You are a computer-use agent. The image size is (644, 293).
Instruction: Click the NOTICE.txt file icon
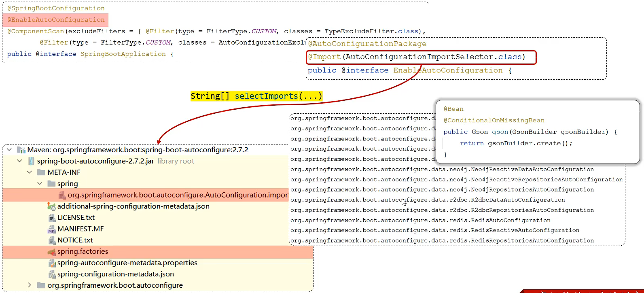pos(52,241)
